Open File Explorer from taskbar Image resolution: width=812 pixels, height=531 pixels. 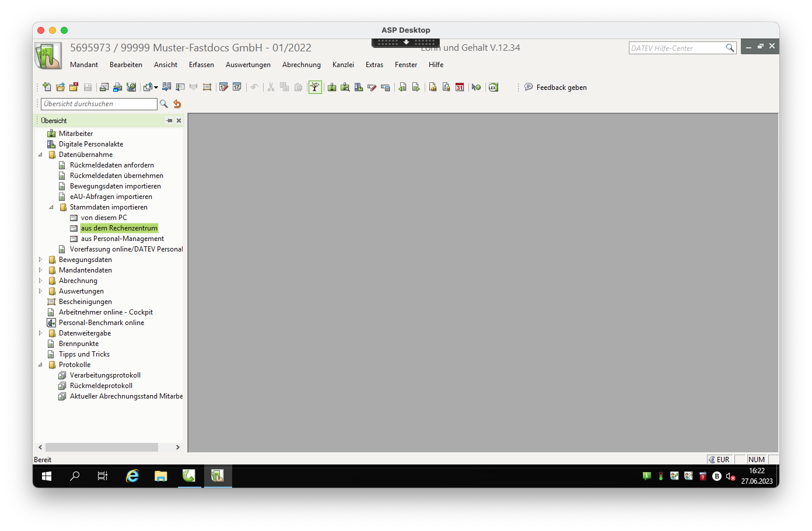point(160,476)
